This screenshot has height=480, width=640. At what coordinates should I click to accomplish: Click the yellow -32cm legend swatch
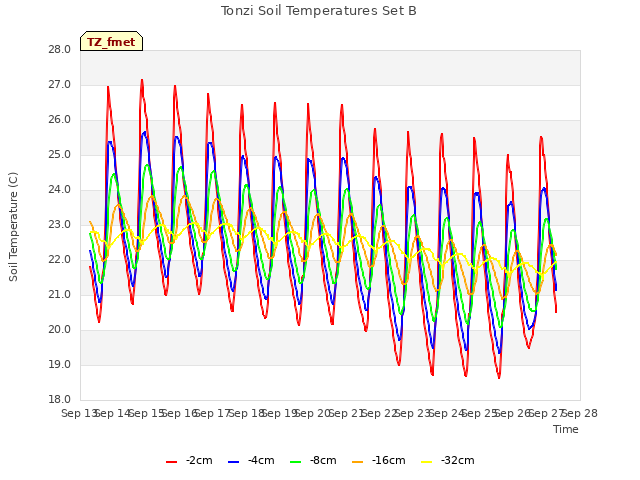(x=426, y=462)
